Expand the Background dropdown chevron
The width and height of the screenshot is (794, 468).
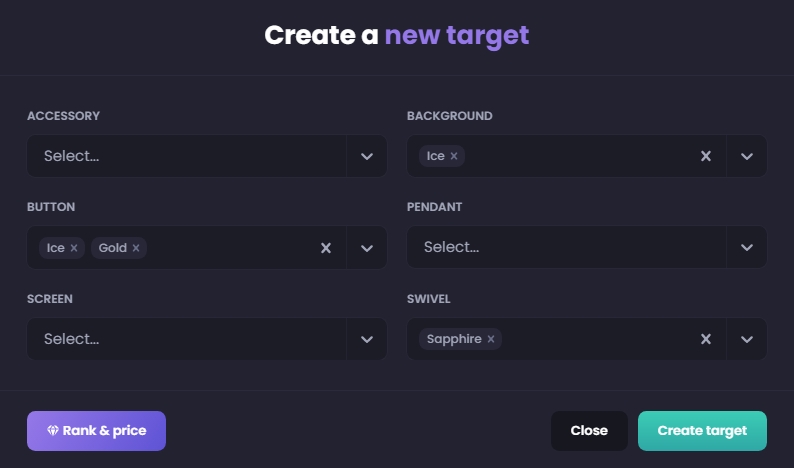click(x=746, y=156)
